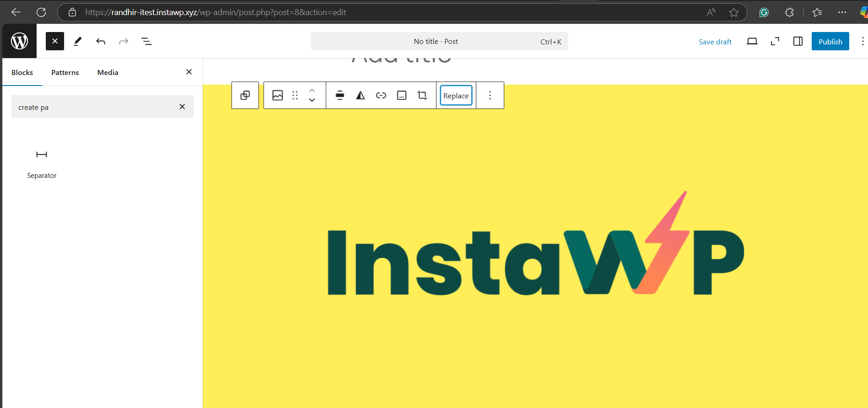Crop the image
This screenshot has height=408, width=868.
[x=422, y=95]
